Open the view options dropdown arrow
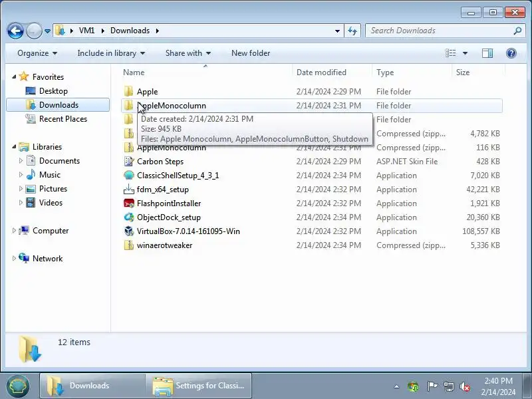The height and width of the screenshot is (399, 532). pyautogui.click(x=465, y=53)
